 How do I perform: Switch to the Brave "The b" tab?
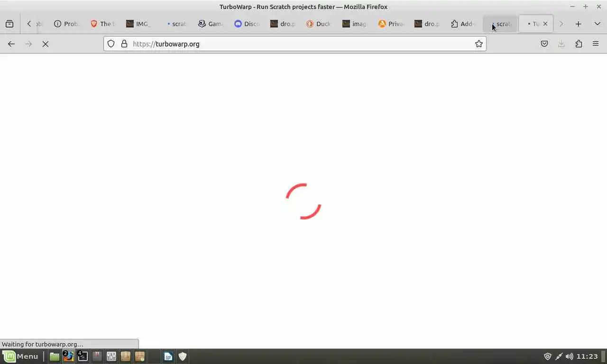(102, 24)
